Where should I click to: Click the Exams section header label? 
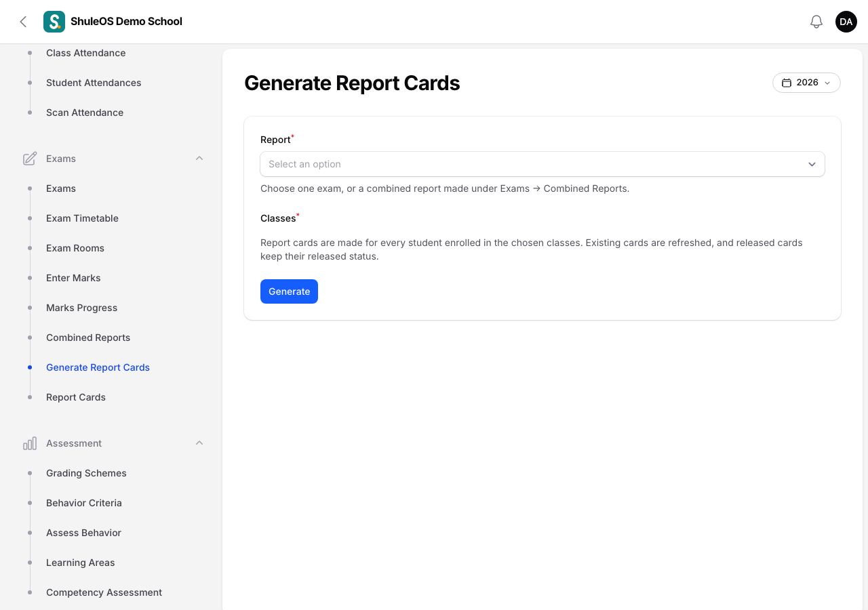(x=61, y=159)
